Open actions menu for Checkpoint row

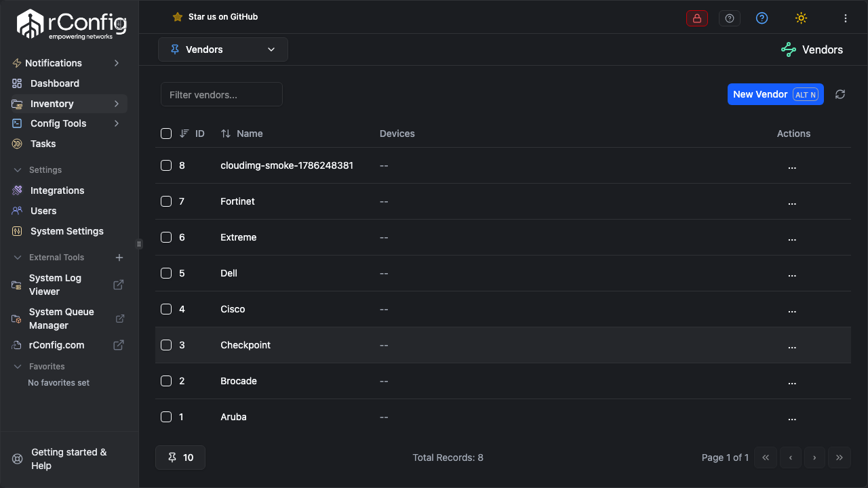click(792, 346)
